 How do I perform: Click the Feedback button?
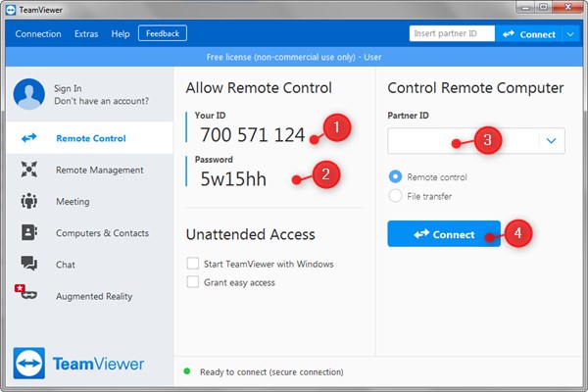[163, 33]
